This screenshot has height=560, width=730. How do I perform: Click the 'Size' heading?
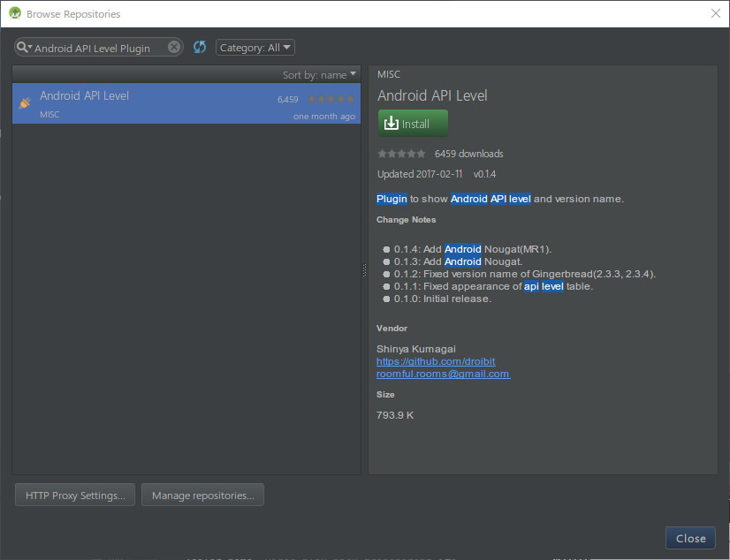point(385,395)
